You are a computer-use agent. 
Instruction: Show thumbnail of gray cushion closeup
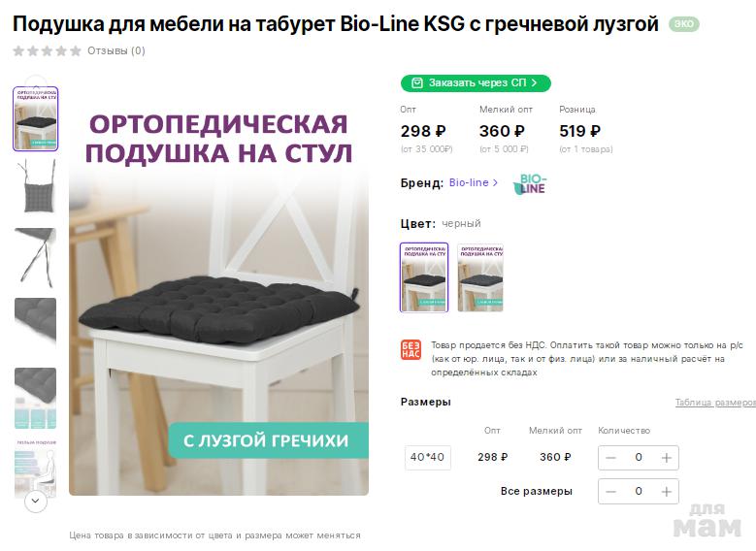tap(36, 322)
